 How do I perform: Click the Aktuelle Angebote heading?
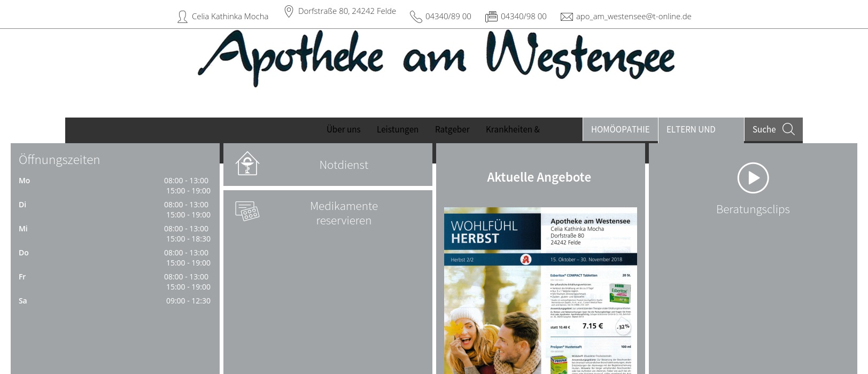point(539,177)
